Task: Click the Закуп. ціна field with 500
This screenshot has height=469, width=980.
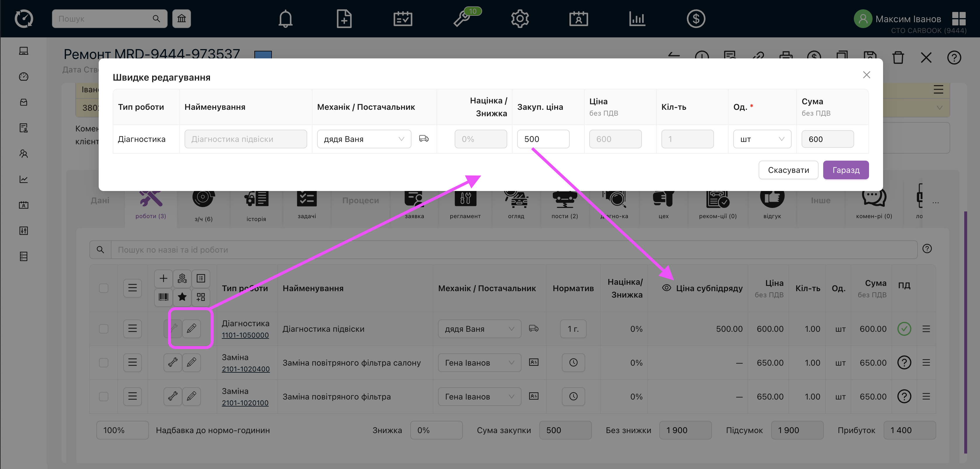Action: pyautogui.click(x=543, y=139)
